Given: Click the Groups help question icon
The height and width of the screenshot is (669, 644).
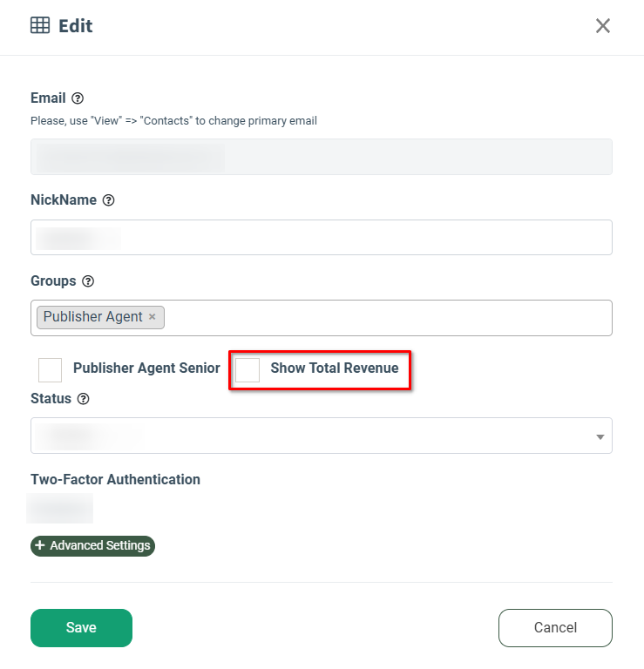Looking at the screenshot, I should tap(88, 281).
